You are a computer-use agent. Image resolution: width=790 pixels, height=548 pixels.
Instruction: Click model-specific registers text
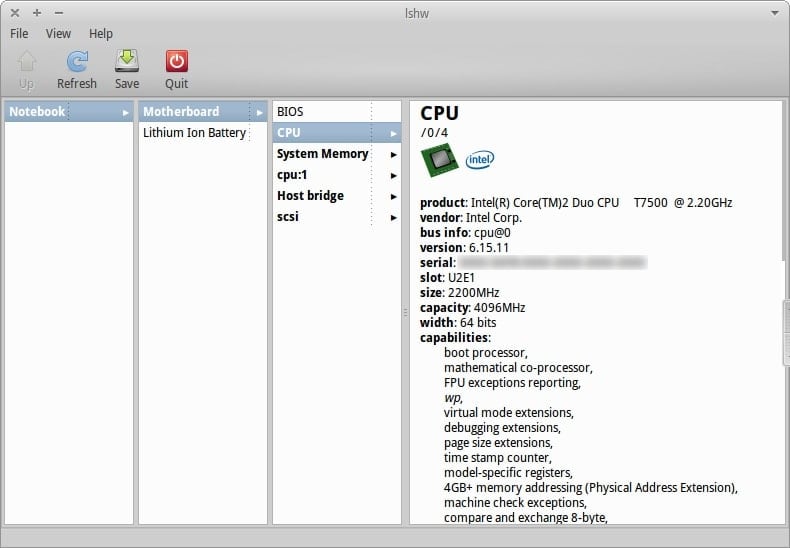[x=508, y=473]
